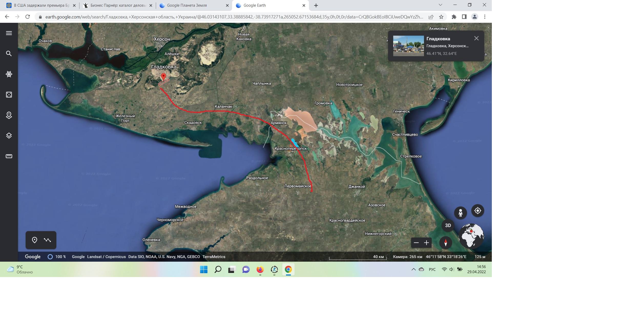Click the Гладковка title in info card

[x=438, y=39]
